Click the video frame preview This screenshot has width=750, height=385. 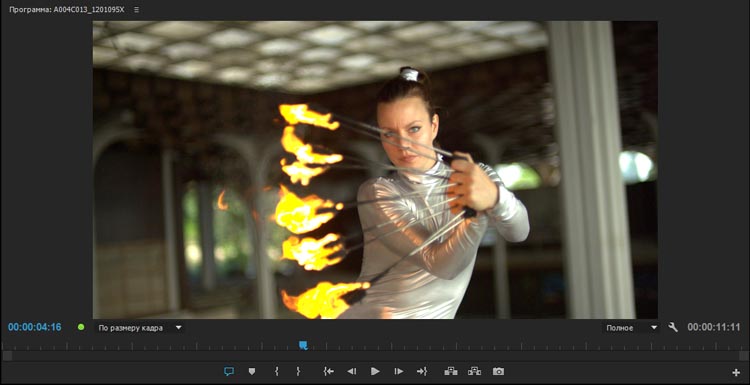(x=375, y=170)
